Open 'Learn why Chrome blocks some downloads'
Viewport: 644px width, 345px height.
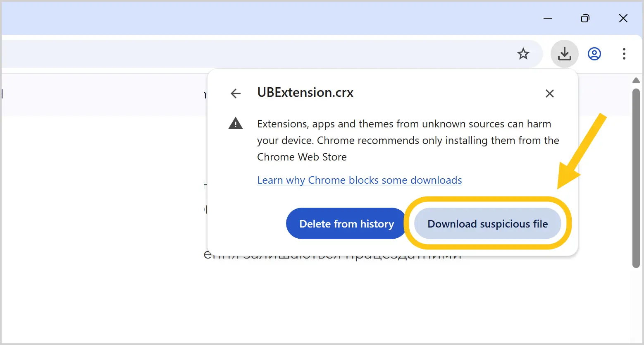[360, 180]
